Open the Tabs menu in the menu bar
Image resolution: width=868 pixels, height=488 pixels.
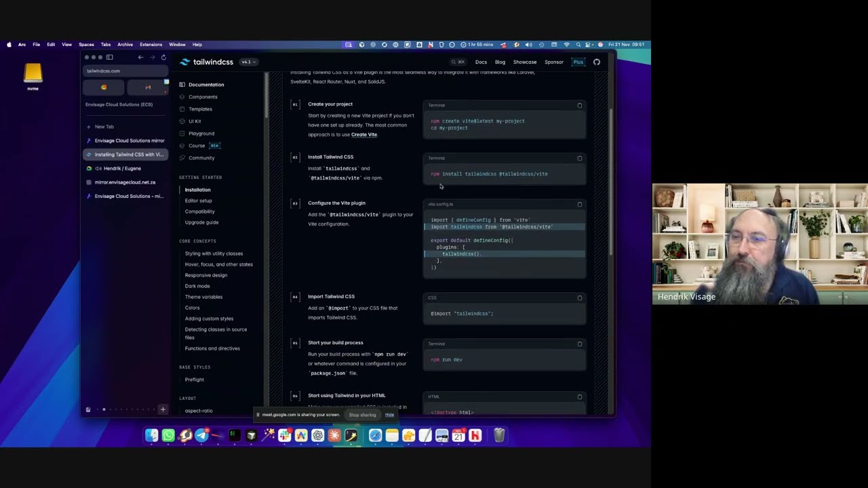(x=106, y=45)
